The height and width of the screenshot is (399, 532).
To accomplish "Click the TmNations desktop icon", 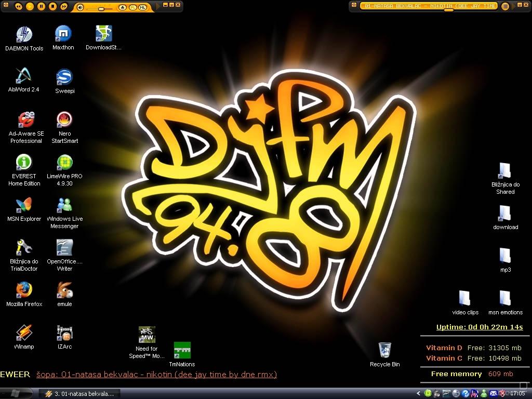I will 182,354.
